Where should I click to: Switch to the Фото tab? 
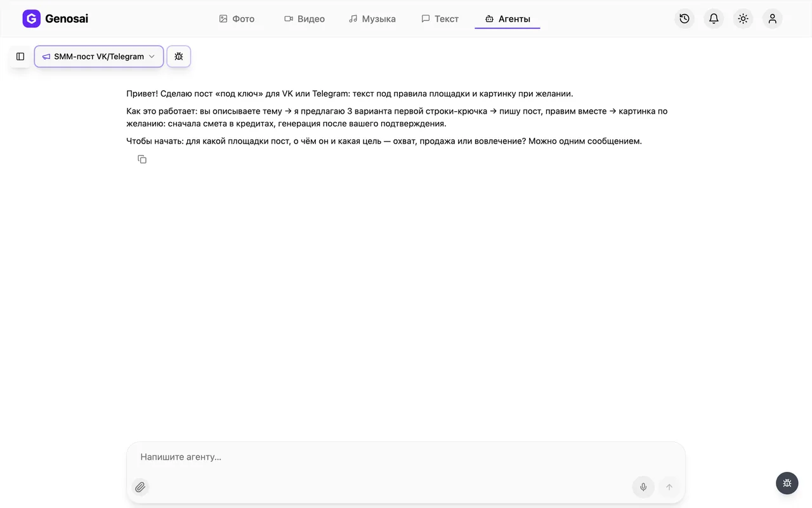coord(237,19)
